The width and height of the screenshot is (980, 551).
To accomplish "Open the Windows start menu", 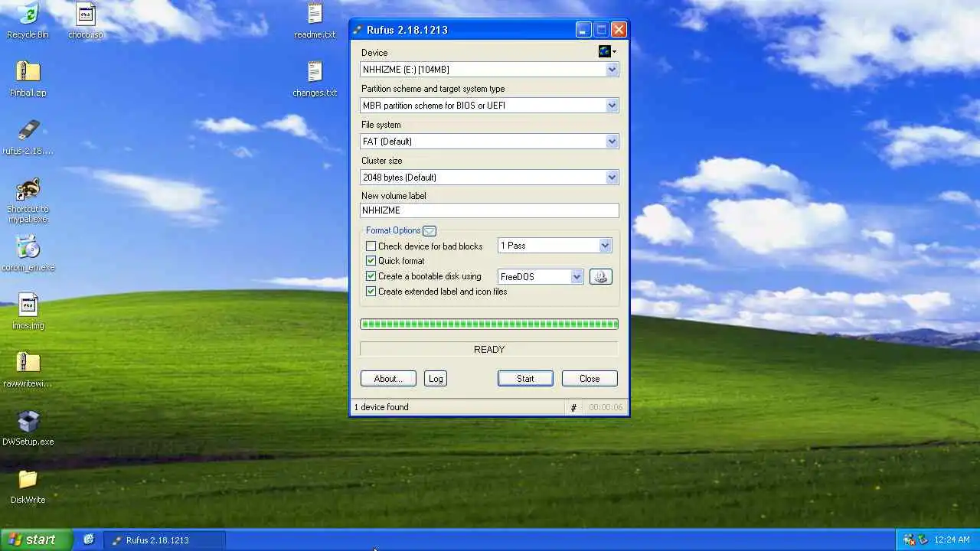I will coord(35,540).
